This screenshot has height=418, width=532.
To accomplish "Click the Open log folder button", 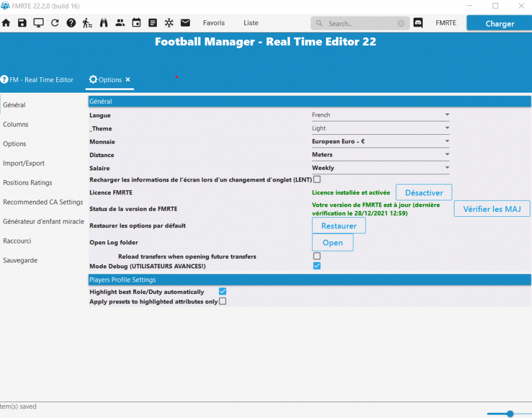I will coord(332,242).
